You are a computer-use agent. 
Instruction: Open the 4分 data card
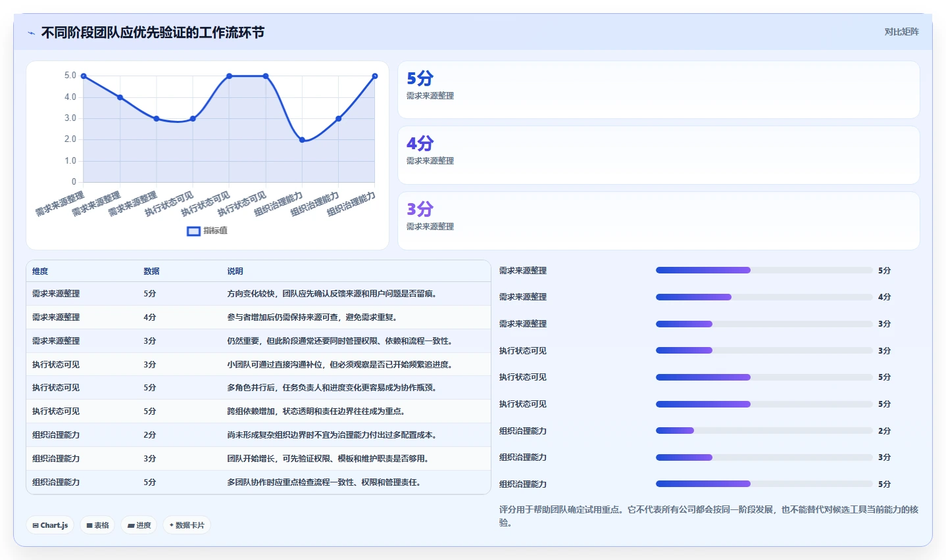click(659, 155)
